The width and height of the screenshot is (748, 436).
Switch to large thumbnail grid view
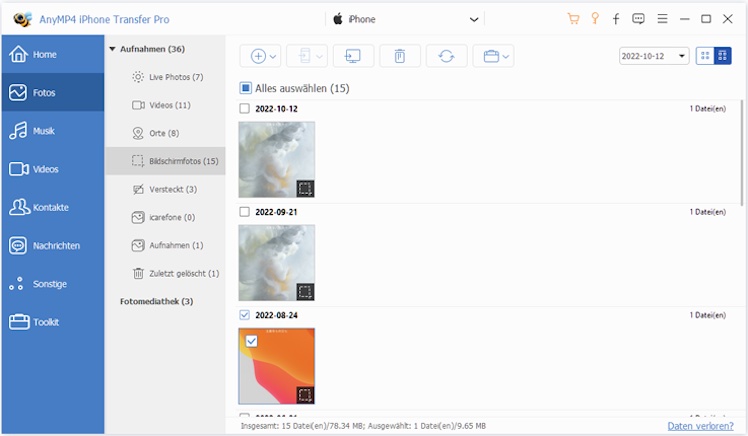click(705, 56)
